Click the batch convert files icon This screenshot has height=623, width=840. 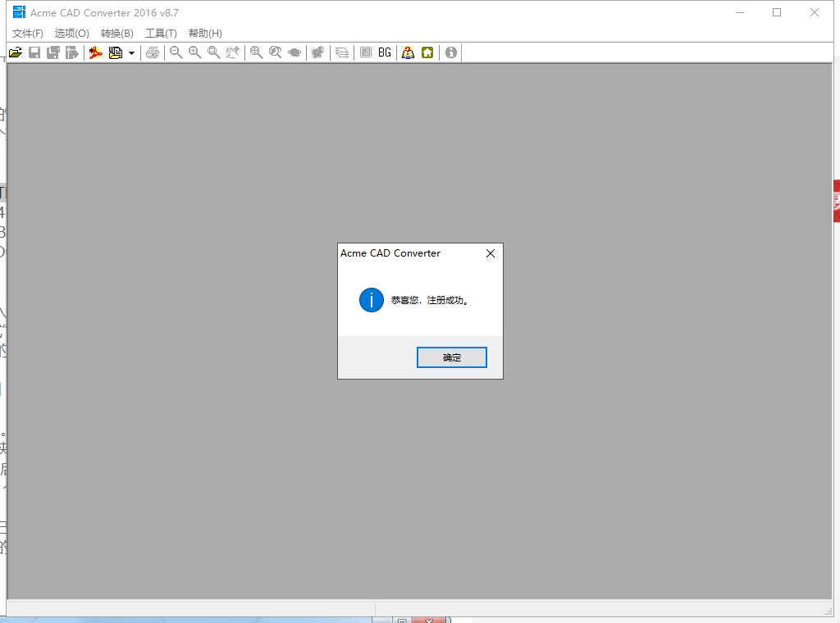115,52
